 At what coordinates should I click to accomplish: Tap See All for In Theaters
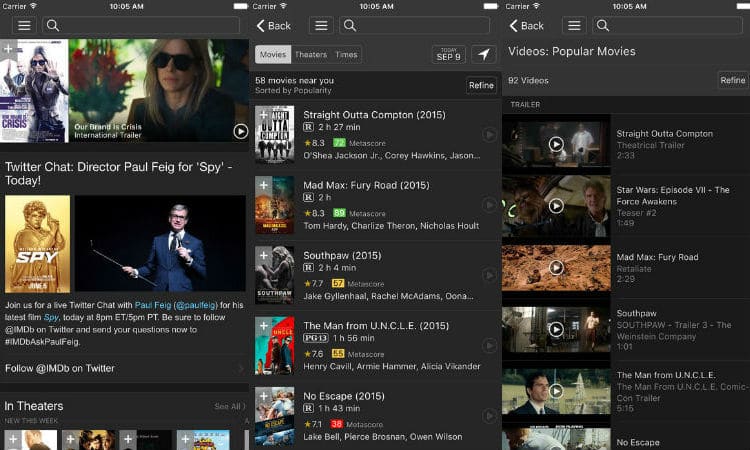click(x=230, y=406)
